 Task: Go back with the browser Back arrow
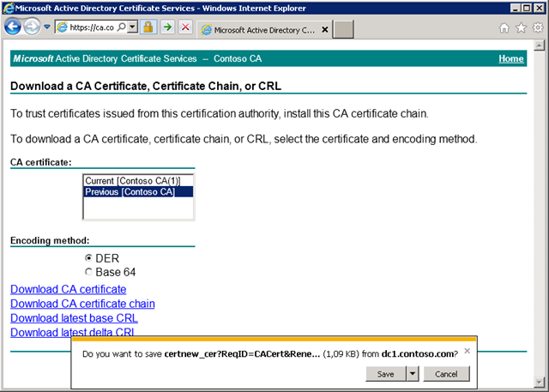coord(13,27)
